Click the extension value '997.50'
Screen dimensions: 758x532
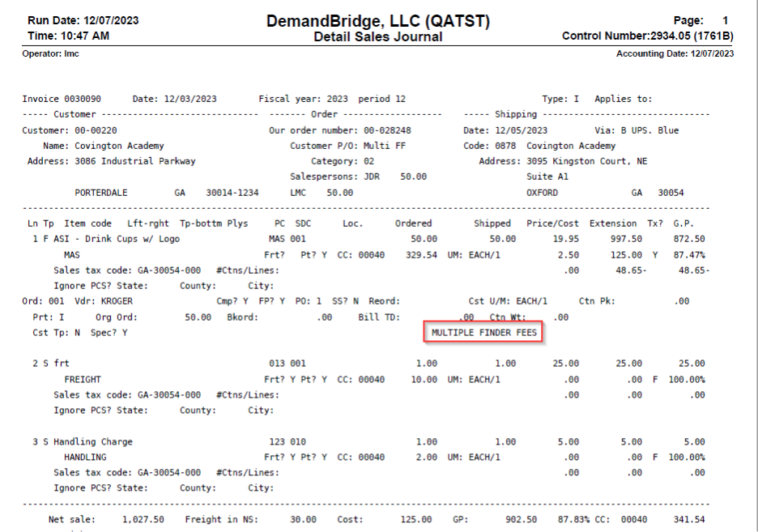[x=626, y=239]
